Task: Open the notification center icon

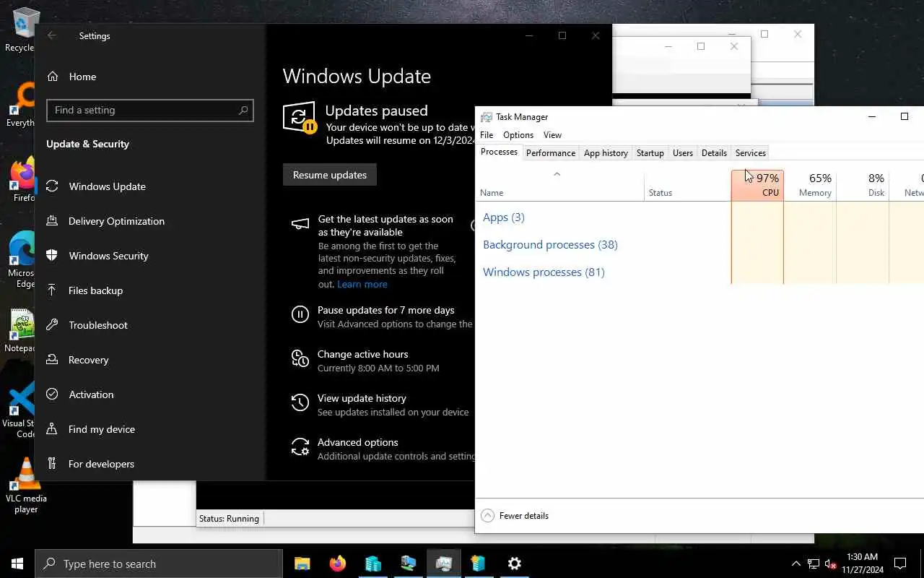Action: tap(900, 564)
